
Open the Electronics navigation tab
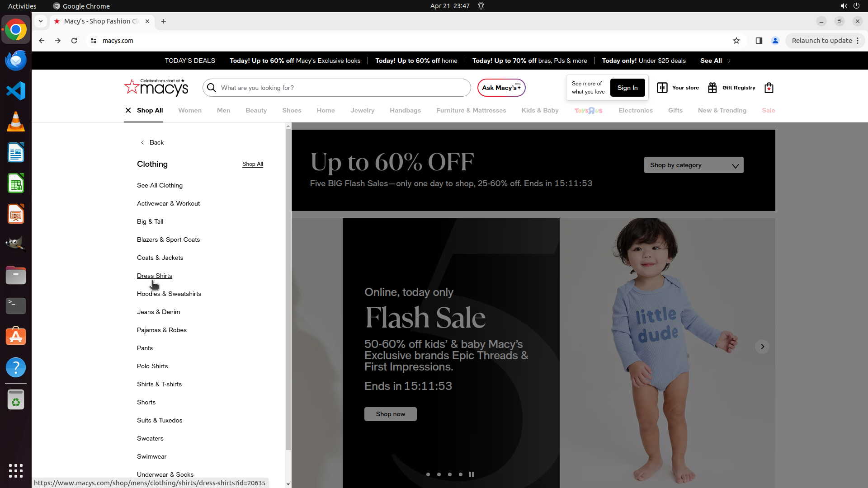coord(635,110)
